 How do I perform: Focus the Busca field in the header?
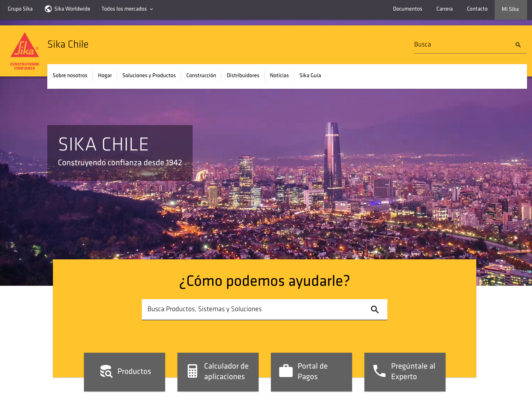pyautogui.click(x=462, y=45)
